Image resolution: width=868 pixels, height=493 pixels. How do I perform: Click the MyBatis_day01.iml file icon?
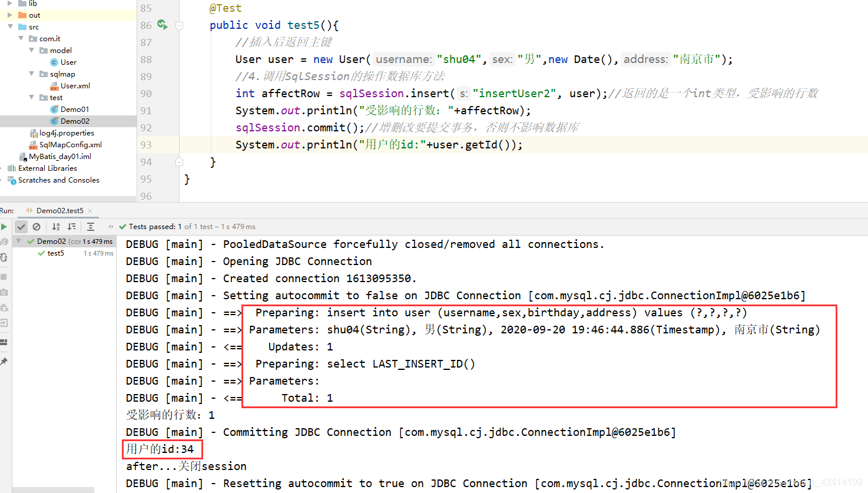click(23, 157)
